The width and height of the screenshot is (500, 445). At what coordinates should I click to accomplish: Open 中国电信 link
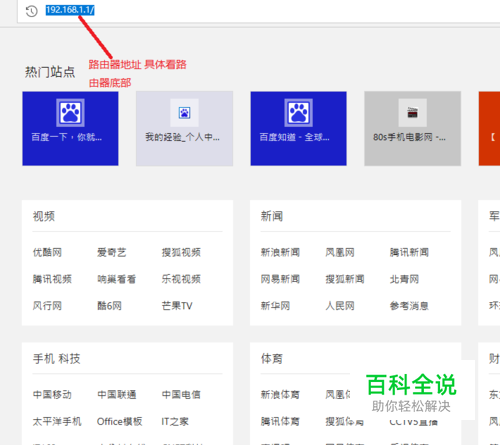[181, 395]
